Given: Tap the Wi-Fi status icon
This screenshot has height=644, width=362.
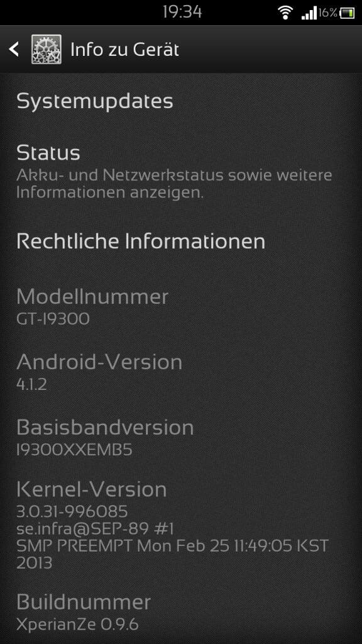Looking at the screenshot, I should coord(285,13).
